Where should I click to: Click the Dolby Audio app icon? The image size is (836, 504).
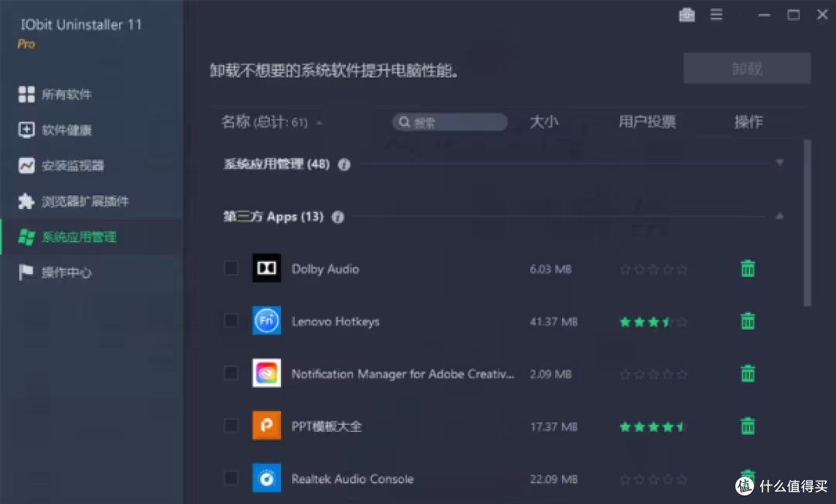click(266, 268)
